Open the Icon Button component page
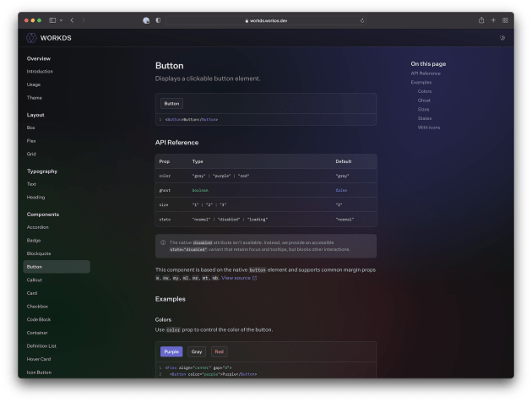 tap(39, 372)
